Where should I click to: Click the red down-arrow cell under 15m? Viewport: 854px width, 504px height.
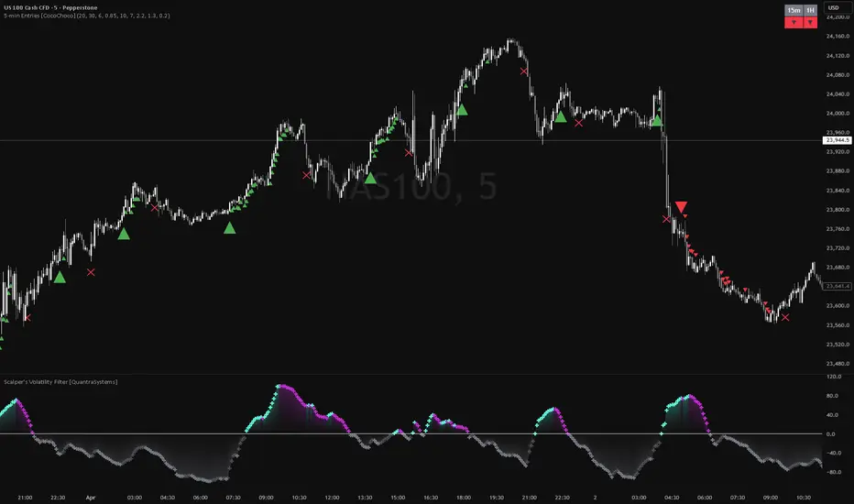coord(794,22)
